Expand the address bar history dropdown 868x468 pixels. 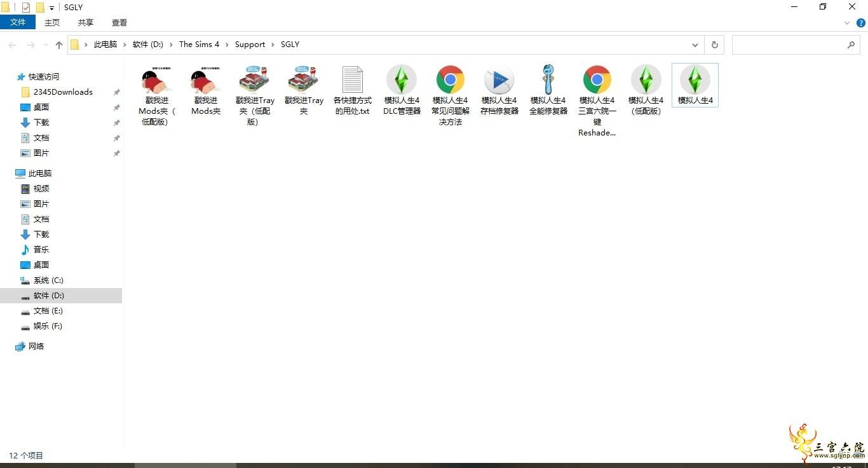point(695,45)
